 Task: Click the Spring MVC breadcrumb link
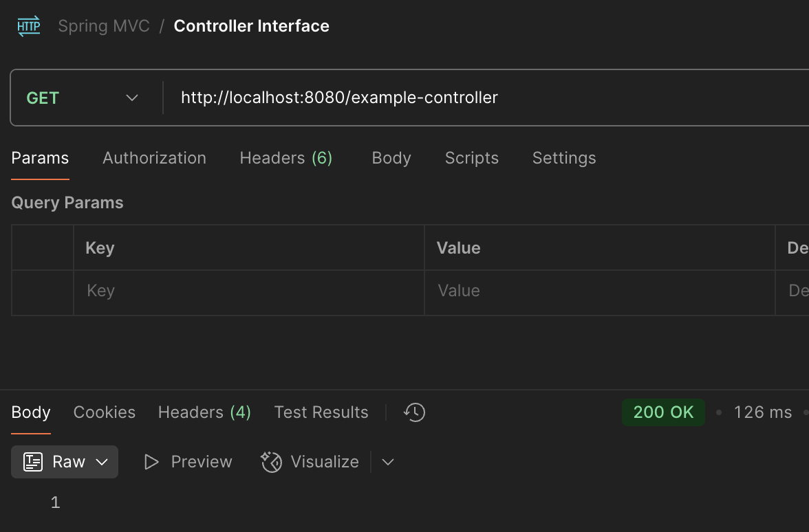click(x=103, y=26)
